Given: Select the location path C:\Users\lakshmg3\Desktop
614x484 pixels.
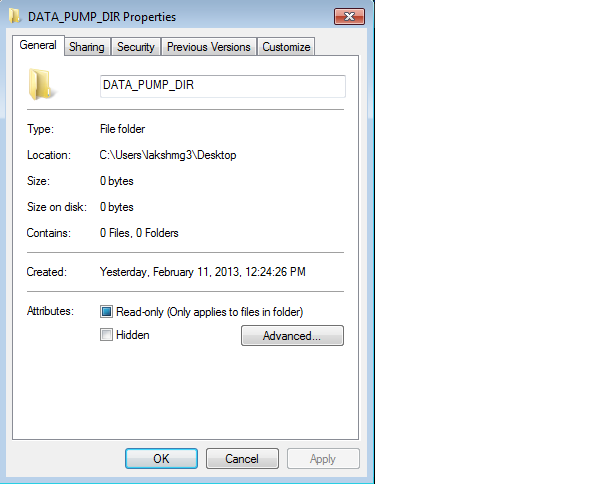Looking at the screenshot, I should click(168, 155).
